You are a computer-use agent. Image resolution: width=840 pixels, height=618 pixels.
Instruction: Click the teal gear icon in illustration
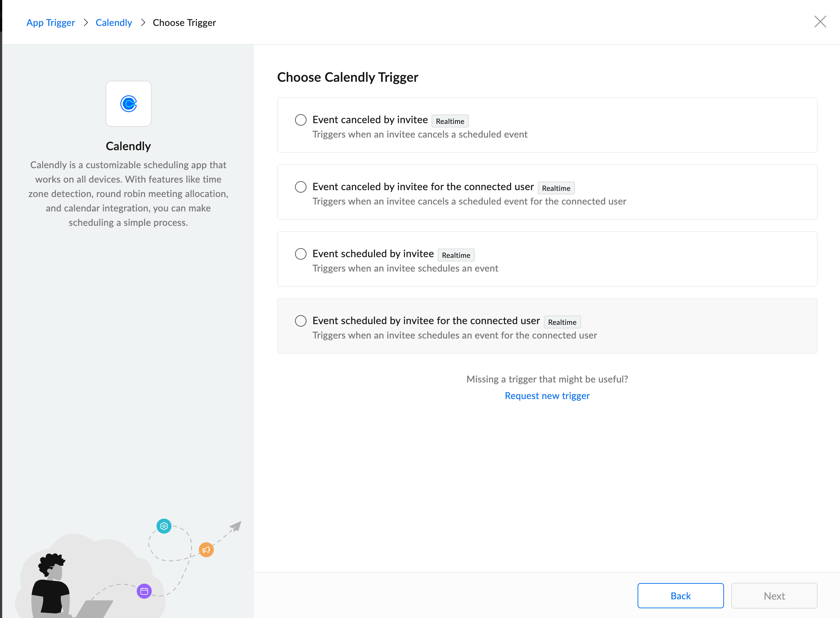[x=164, y=526]
